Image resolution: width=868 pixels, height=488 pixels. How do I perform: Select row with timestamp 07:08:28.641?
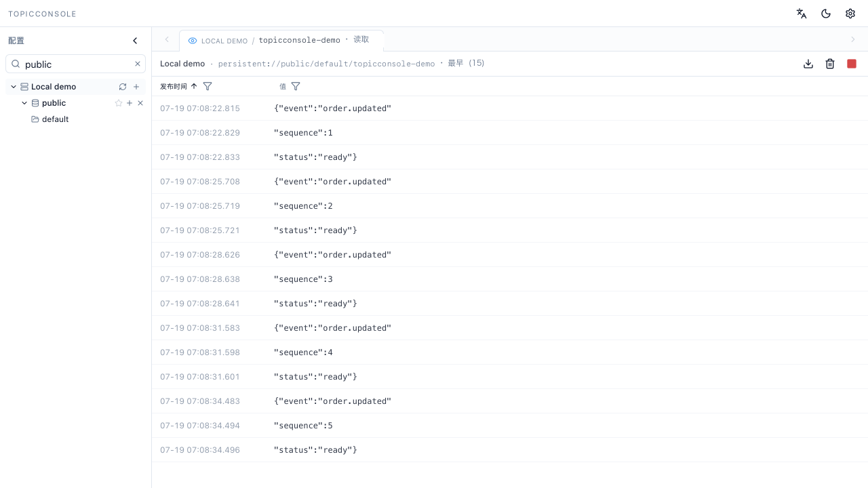510,304
